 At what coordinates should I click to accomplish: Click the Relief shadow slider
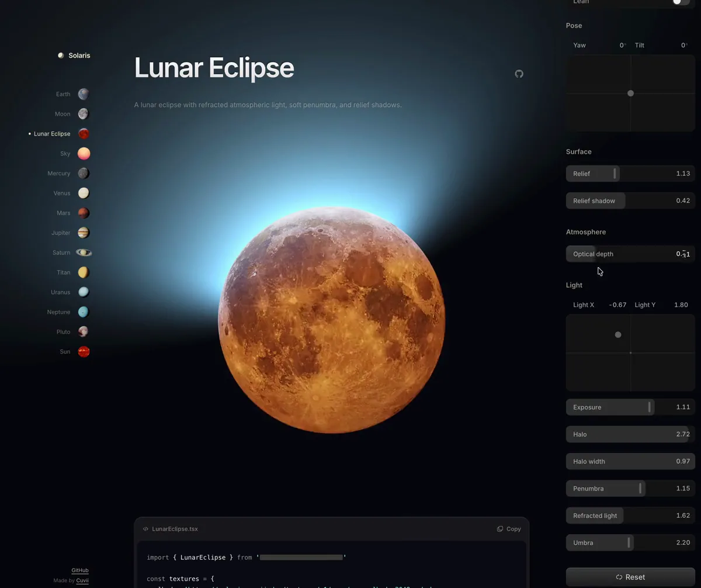tap(630, 200)
